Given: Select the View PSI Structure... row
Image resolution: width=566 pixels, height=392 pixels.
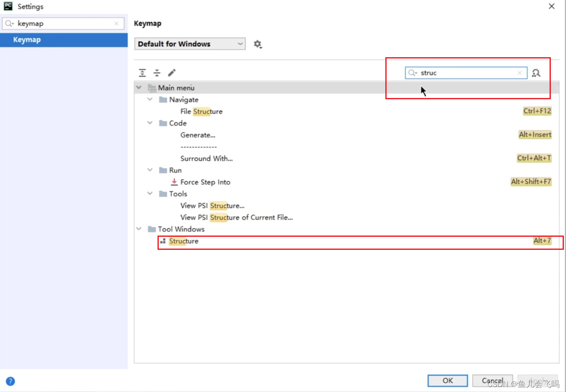Looking at the screenshot, I should coord(347,206).
